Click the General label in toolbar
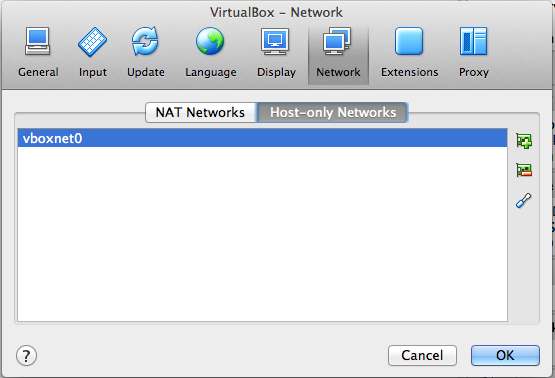 pos(38,72)
